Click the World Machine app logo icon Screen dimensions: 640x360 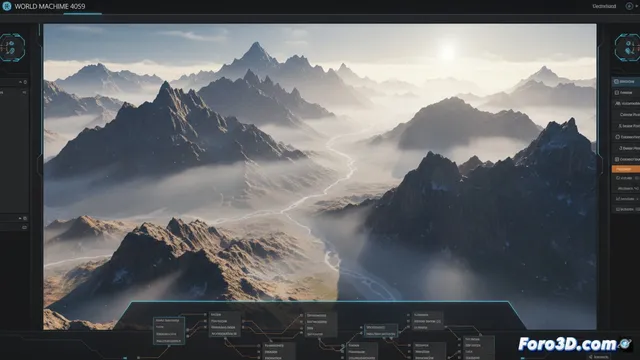pyautogui.click(x=7, y=6)
